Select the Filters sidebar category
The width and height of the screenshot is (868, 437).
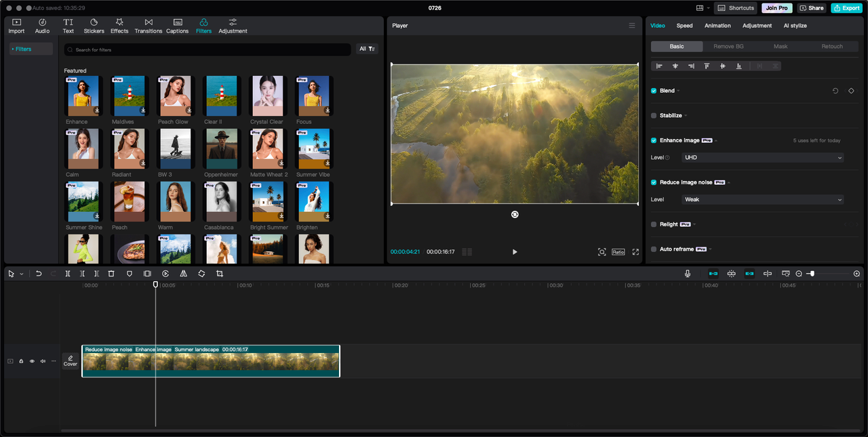[x=31, y=49]
